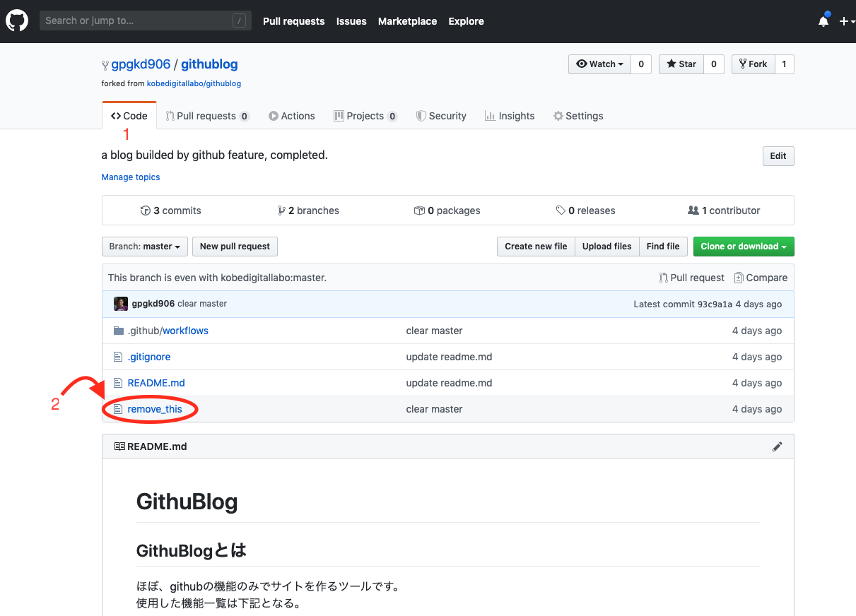This screenshot has height=616, width=856.
Task: Switch to the repository Pull requests tab
Action: point(207,116)
